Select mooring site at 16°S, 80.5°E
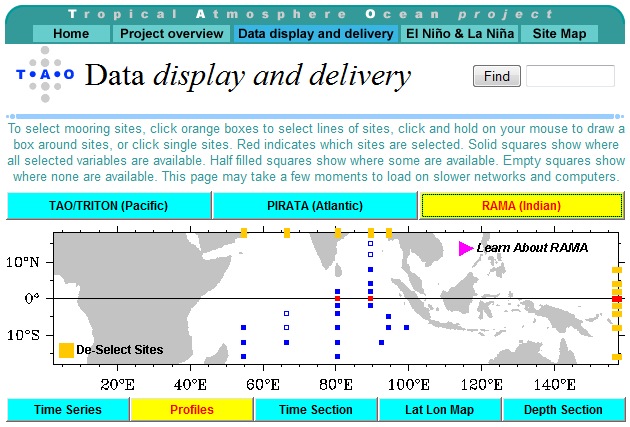 (x=338, y=357)
